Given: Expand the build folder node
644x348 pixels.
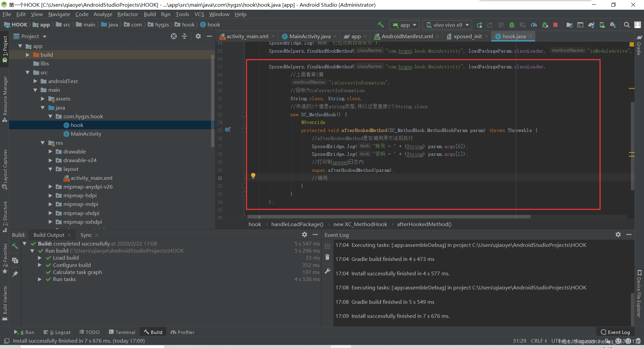Looking at the screenshot, I should [x=28, y=55].
